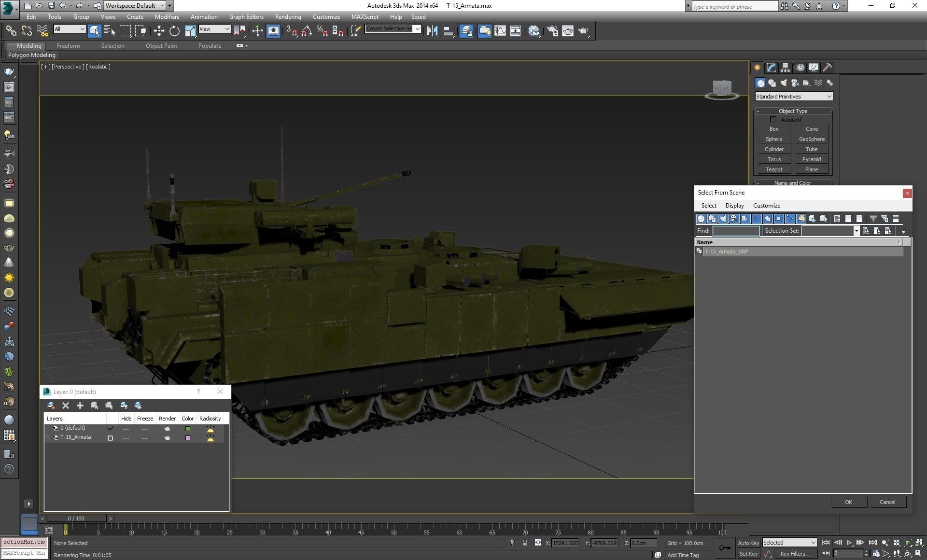Click the Teapot primitive button

point(773,169)
